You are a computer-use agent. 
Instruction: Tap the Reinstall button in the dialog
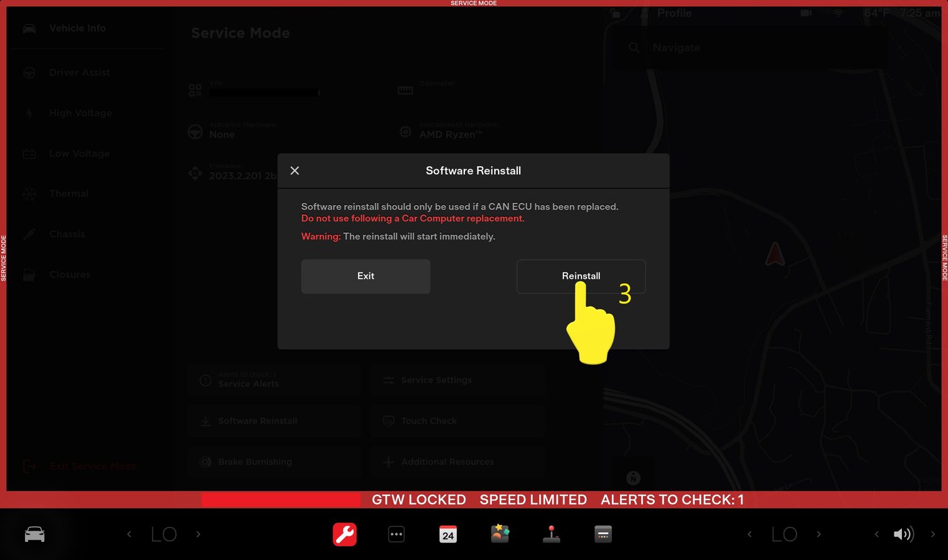click(580, 276)
